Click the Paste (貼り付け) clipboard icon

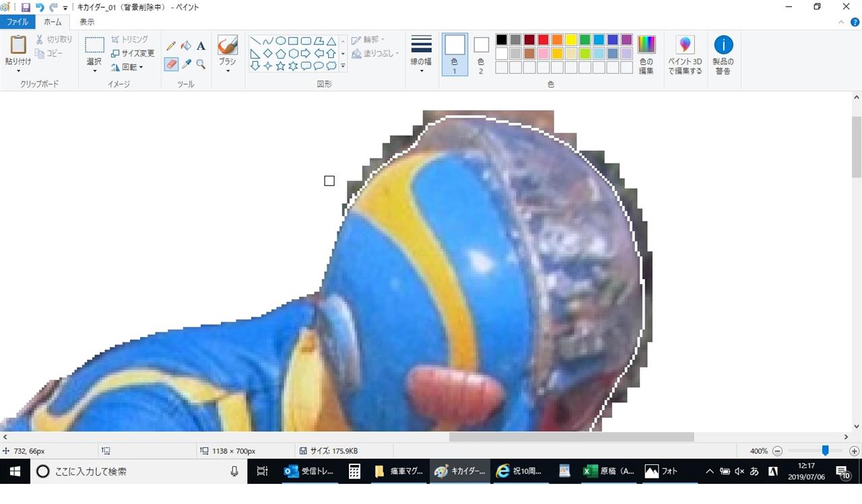click(x=18, y=45)
